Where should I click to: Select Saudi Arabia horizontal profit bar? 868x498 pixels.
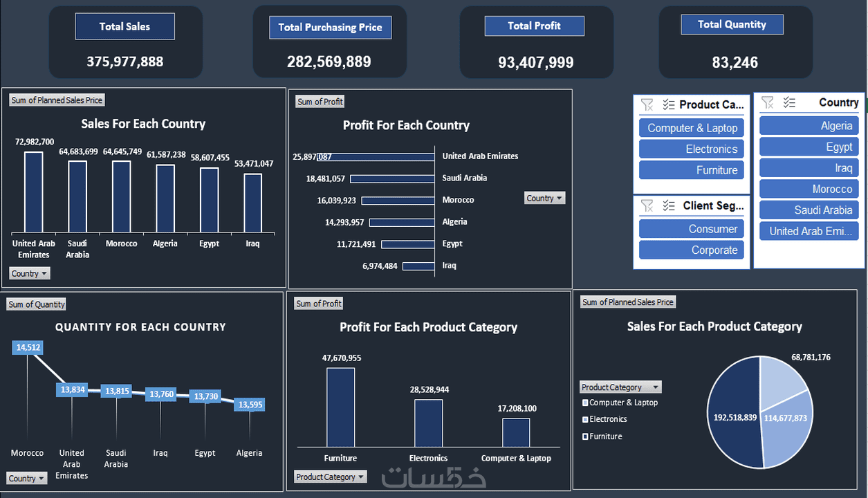pyautogui.click(x=392, y=178)
